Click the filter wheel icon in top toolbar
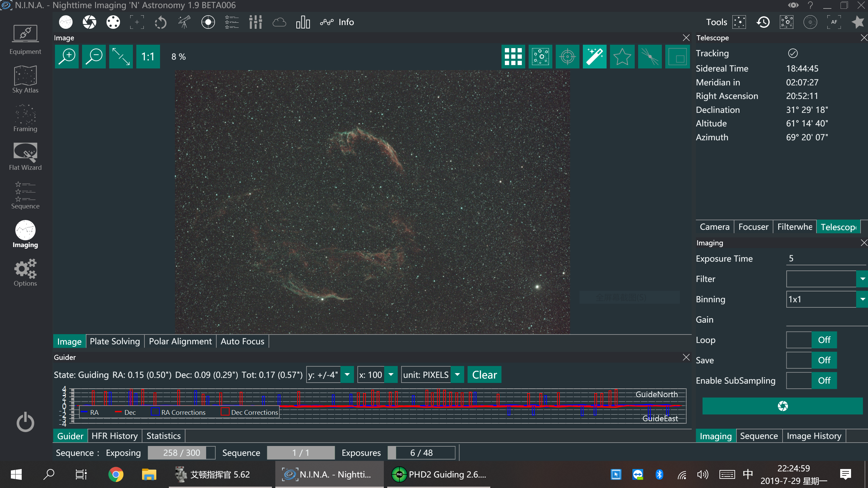 113,22
